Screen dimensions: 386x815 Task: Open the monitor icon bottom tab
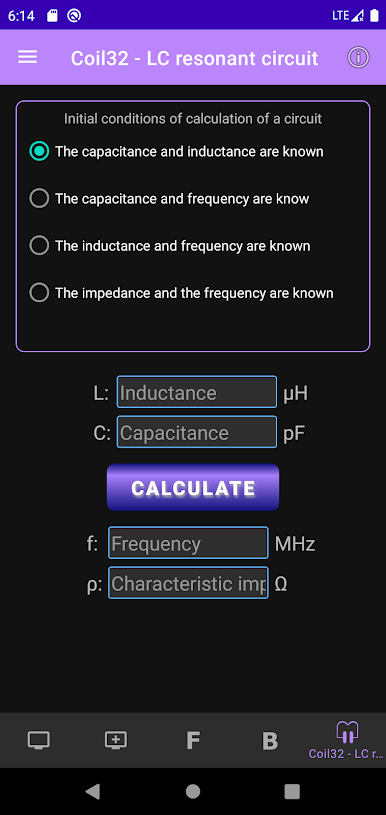[39, 740]
